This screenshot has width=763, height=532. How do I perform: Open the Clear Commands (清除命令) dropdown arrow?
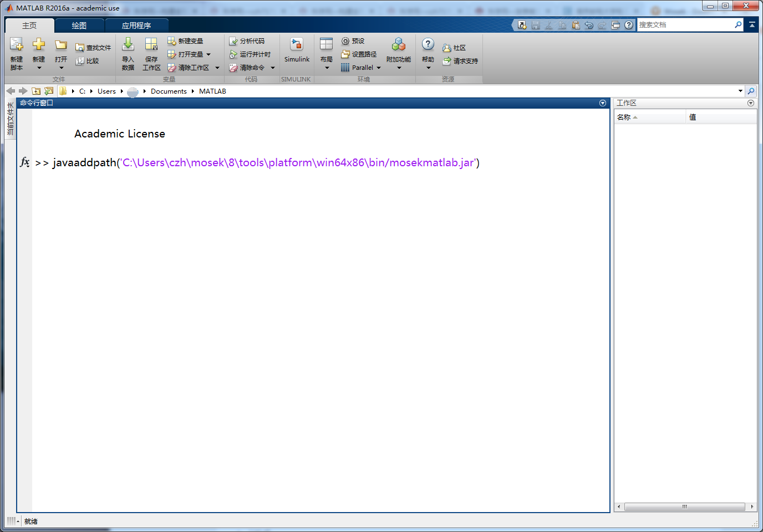[x=273, y=68]
